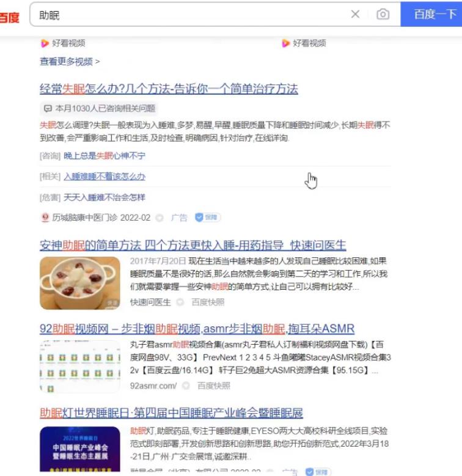Click inside the 助眠 search field
462x476 pixels.
pos(188,14)
